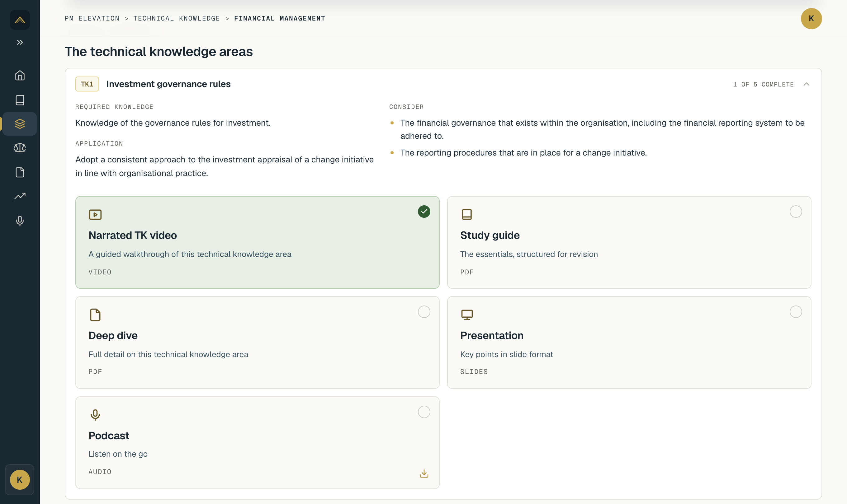The image size is (847, 504).
Task: Open the trending chart icon in sidebar
Action: (x=20, y=196)
